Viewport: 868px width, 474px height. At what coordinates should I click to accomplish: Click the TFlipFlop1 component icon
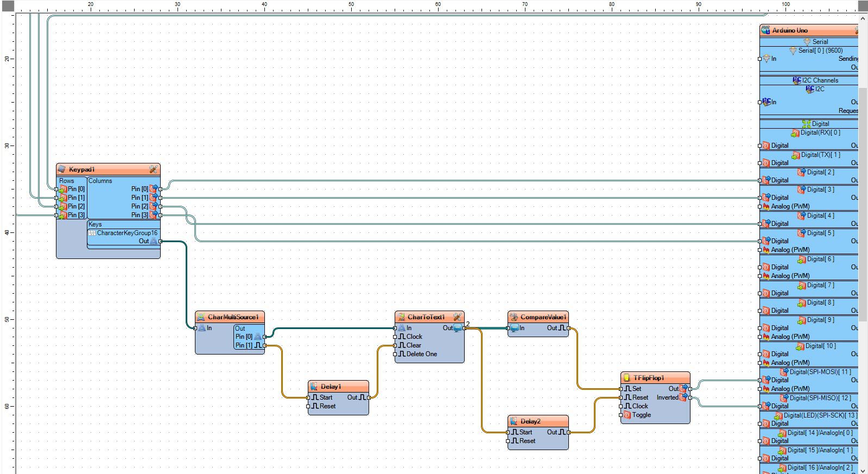click(x=626, y=378)
